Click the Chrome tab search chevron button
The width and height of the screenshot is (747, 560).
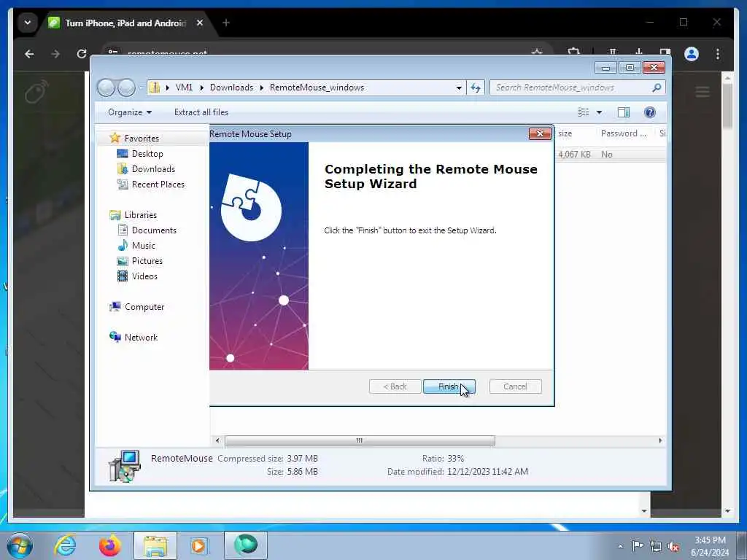pyautogui.click(x=28, y=23)
